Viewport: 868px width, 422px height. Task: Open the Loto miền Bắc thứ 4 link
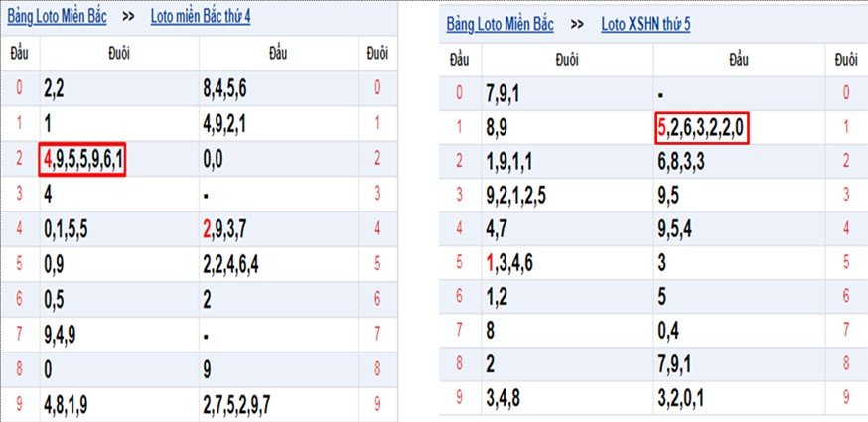(201, 17)
